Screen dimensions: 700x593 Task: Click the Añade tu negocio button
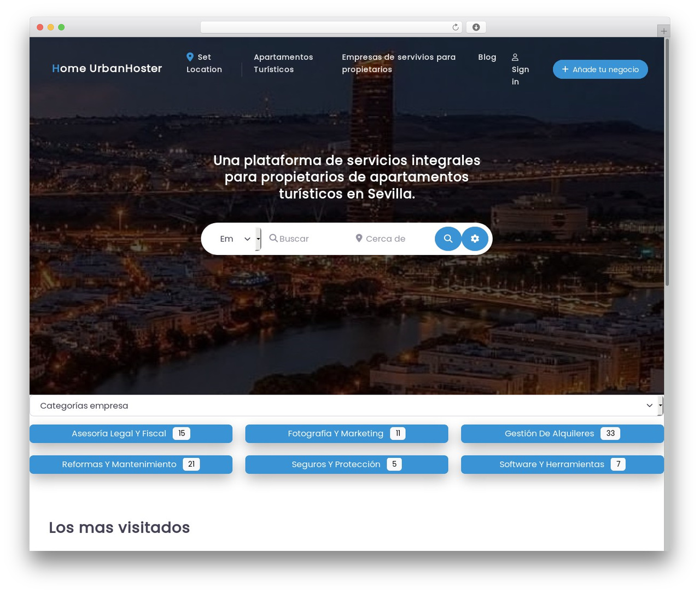tap(600, 69)
